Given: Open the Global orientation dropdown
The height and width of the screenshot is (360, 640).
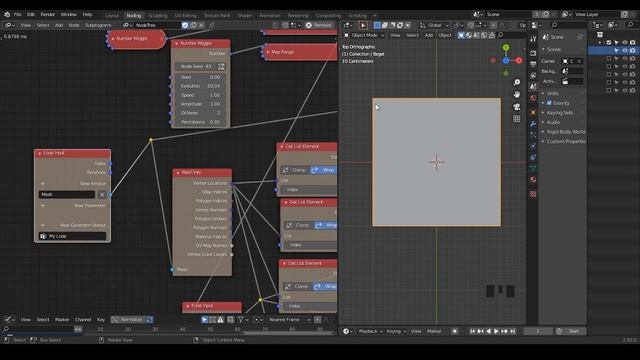Looking at the screenshot, I should 434,25.
